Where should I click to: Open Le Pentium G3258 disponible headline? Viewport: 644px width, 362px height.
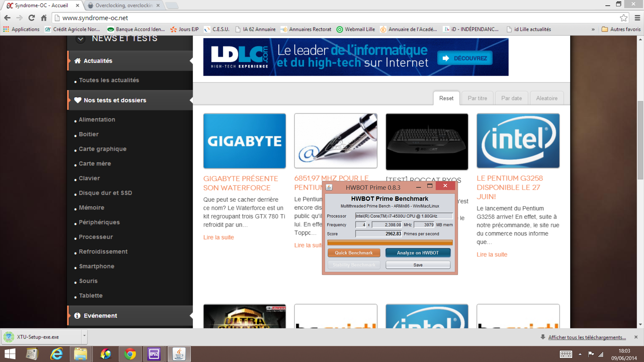tap(510, 188)
